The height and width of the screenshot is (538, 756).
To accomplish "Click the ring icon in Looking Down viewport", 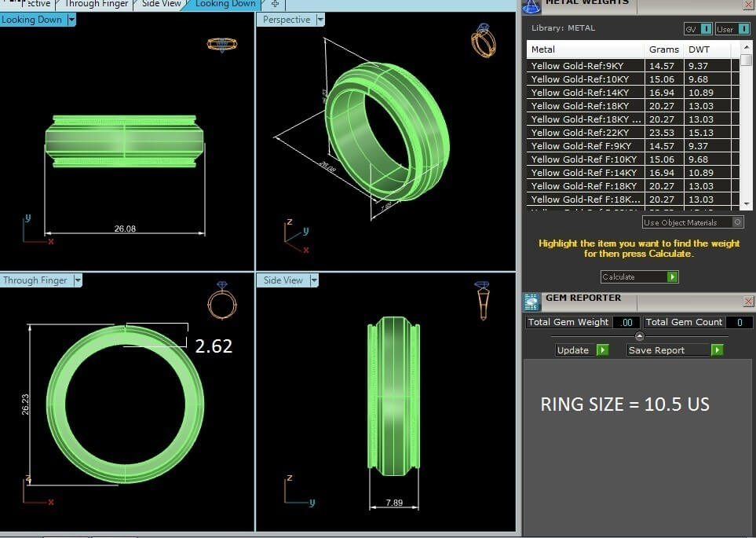I will coord(221,44).
